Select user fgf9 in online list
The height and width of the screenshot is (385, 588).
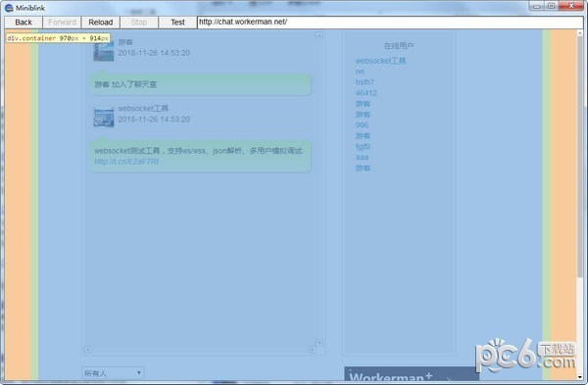pyautogui.click(x=363, y=147)
